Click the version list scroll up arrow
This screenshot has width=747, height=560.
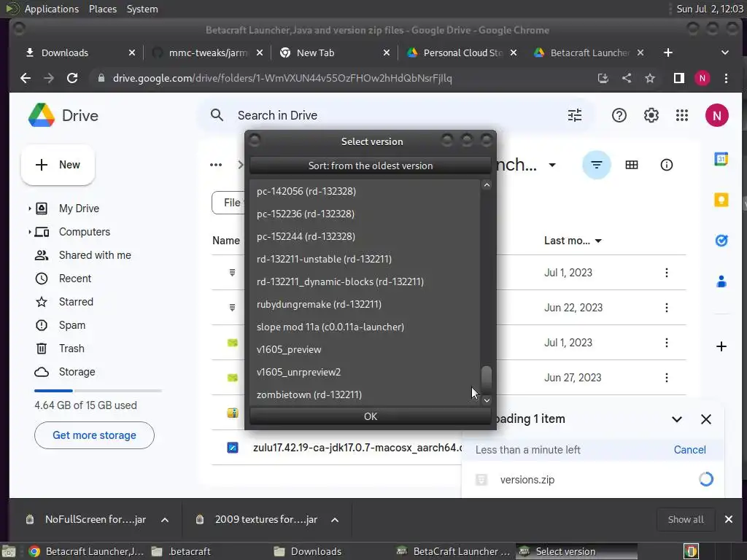(487, 184)
